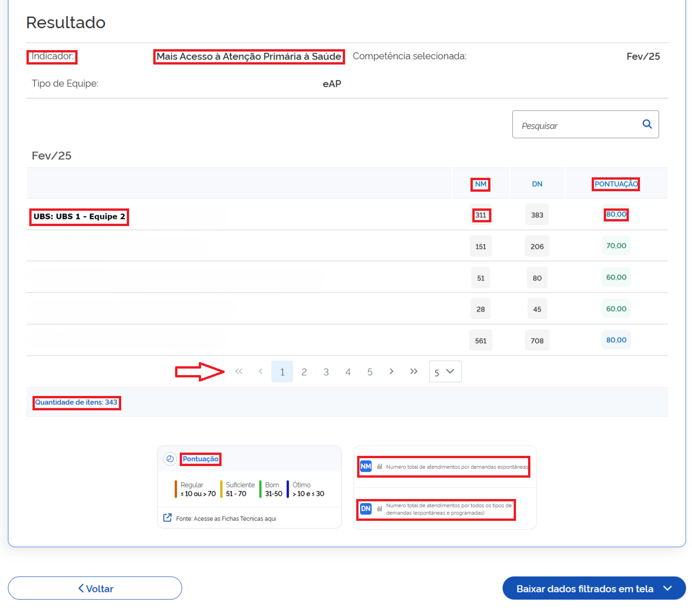Click DN value 383

(537, 215)
